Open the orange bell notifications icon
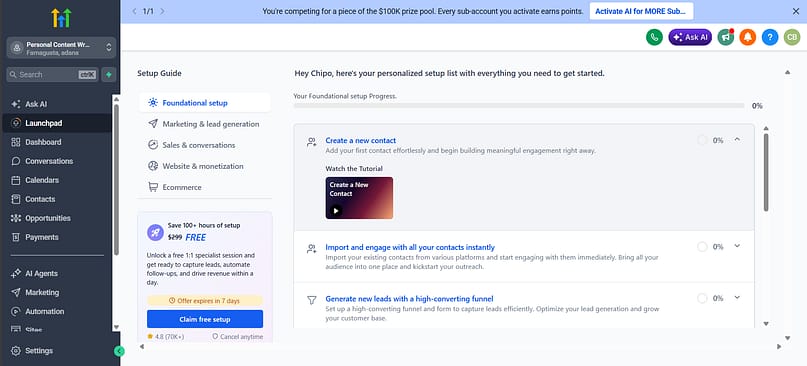The height and width of the screenshot is (366, 807). click(748, 37)
